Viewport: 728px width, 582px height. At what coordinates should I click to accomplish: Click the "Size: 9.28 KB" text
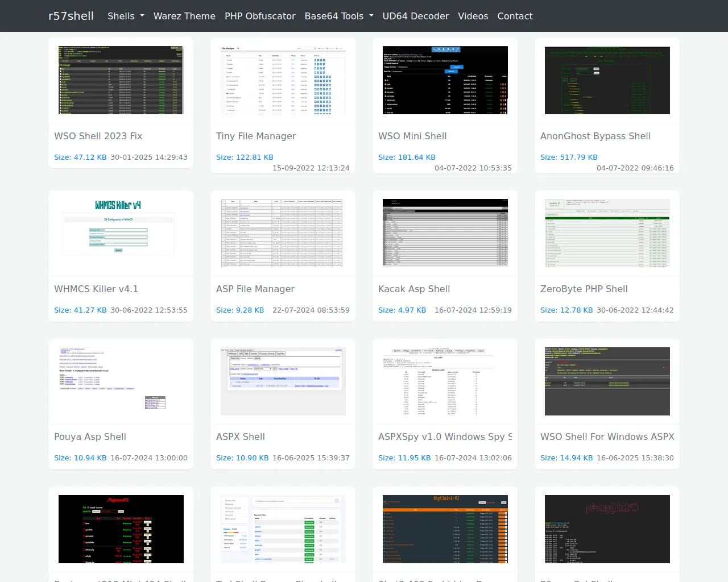click(x=240, y=310)
